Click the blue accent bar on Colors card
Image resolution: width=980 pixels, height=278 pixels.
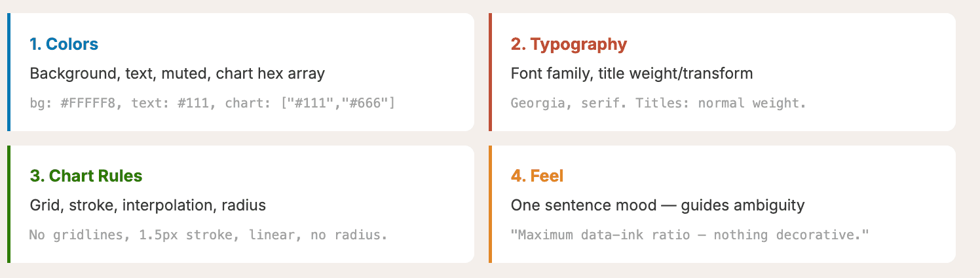pyautogui.click(x=9, y=72)
